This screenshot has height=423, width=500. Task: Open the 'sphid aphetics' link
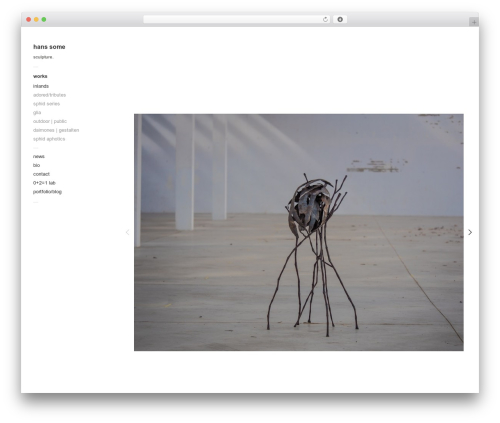pyautogui.click(x=49, y=139)
